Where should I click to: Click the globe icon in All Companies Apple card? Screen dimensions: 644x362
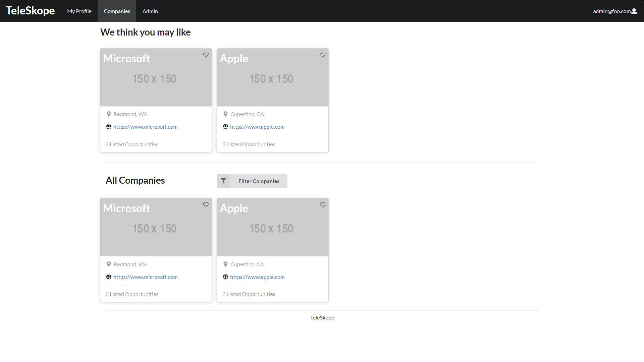click(x=225, y=277)
